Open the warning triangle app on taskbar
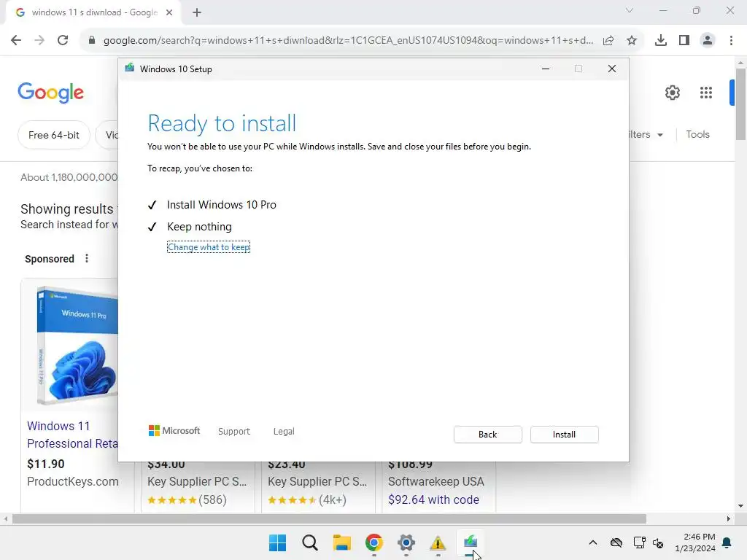This screenshot has height=560, width=747. (x=438, y=542)
